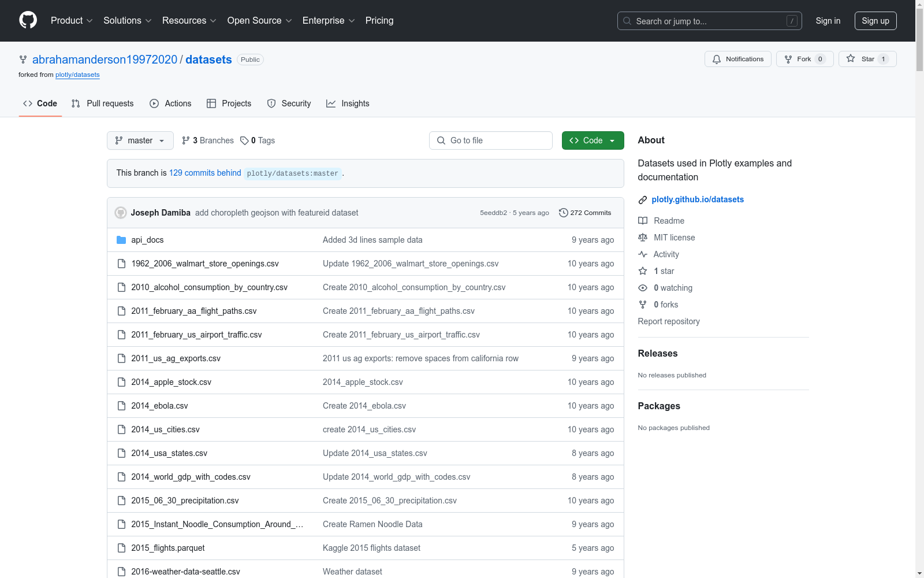Open the abrahamanderson19972020 profile link
The image size is (924, 578).
coord(105,60)
